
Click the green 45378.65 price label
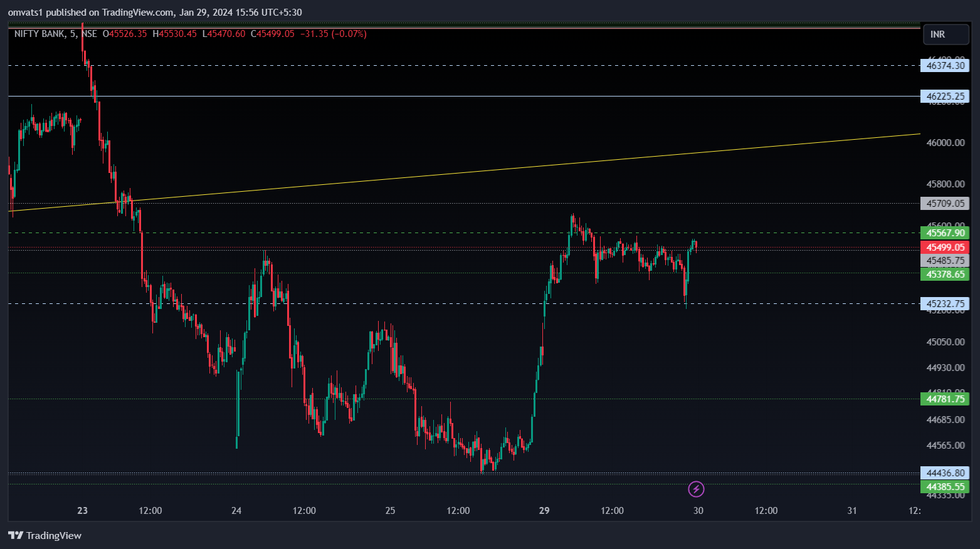click(x=944, y=274)
